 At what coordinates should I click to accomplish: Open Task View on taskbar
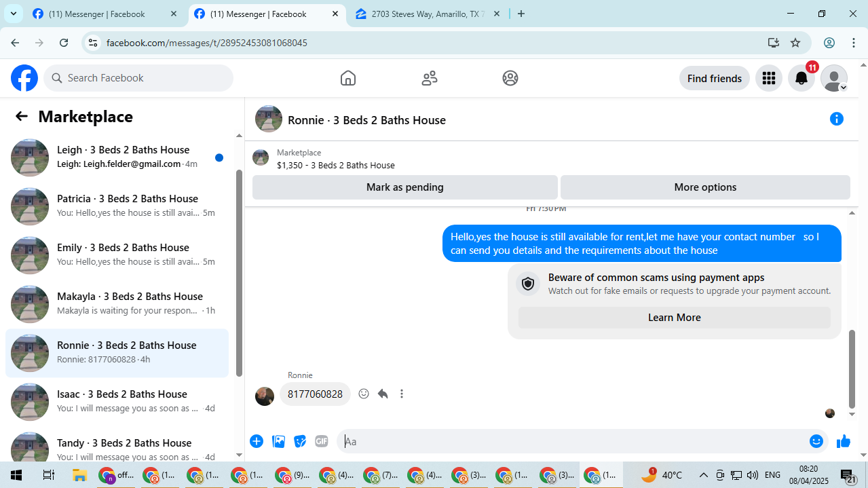(x=48, y=475)
